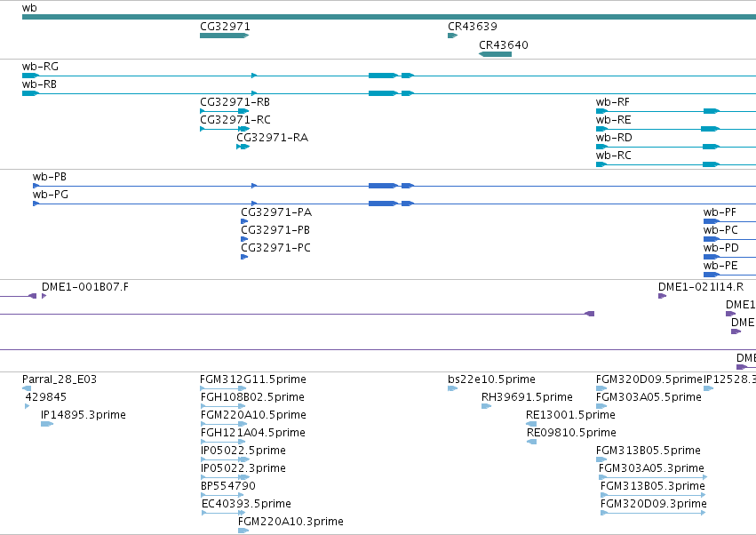Open the FGM320D09.5prime label
756x535 pixels.
click(x=649, y=379)
